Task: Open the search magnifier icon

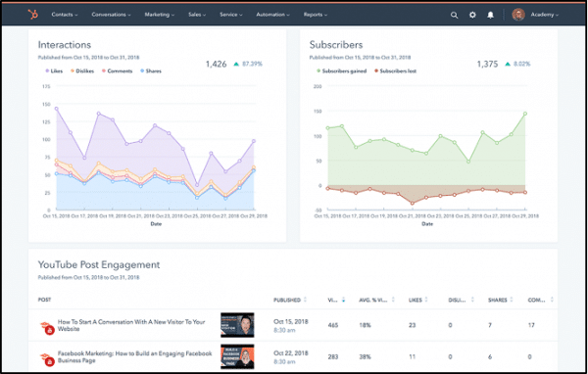Action: (454, 15)
